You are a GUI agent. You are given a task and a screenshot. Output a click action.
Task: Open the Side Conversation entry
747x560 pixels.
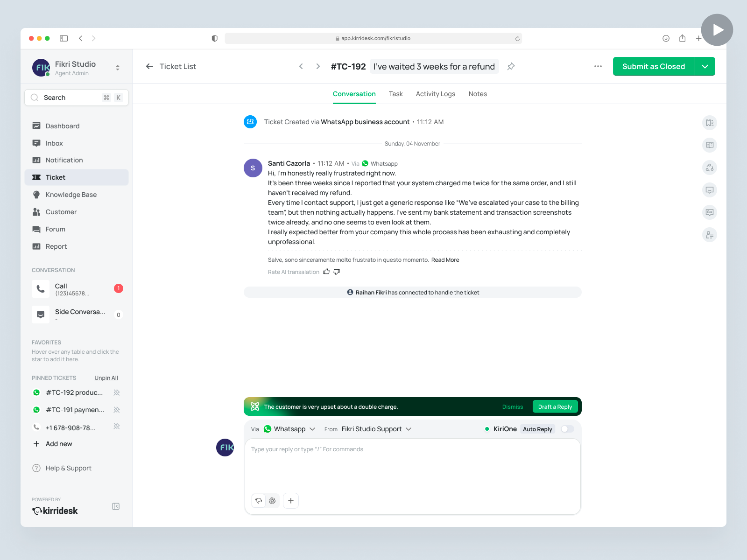point(77,315)
